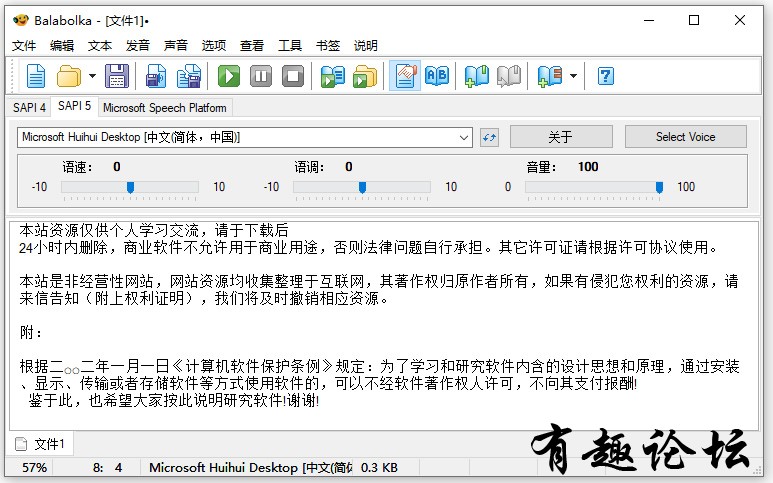Open the 编辑 menu
Image resolution: width=773 pixels, height=483 pixels.
(62, 46)
